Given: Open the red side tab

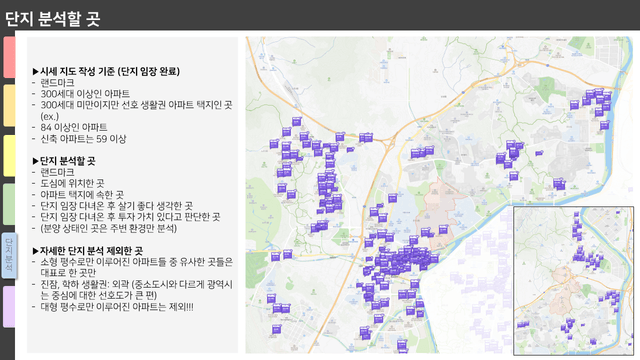Looking at the screenshot, I should (x=9, y=57).
